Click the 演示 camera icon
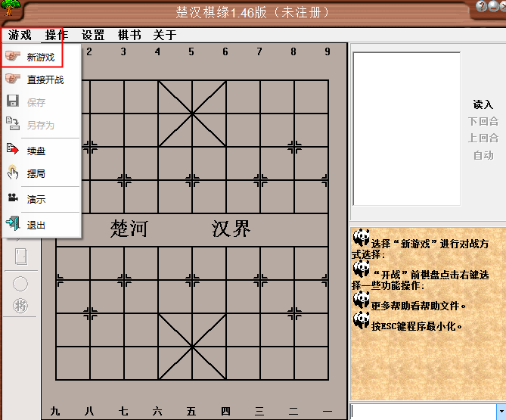Screen dimensions: 506x420 [13, 198]
